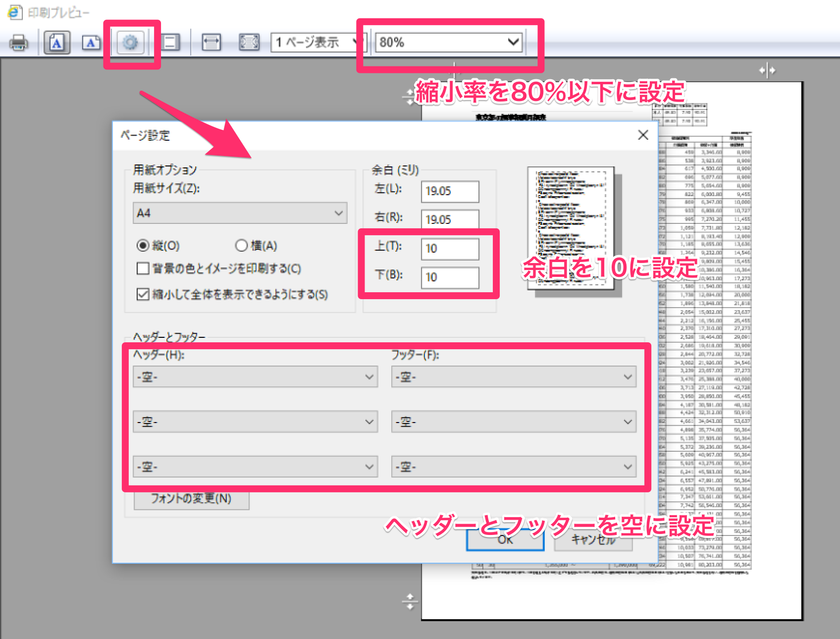Open the first フッター dropdown
Viewport: 840px width, 639px height.
(x=514, y=377)
